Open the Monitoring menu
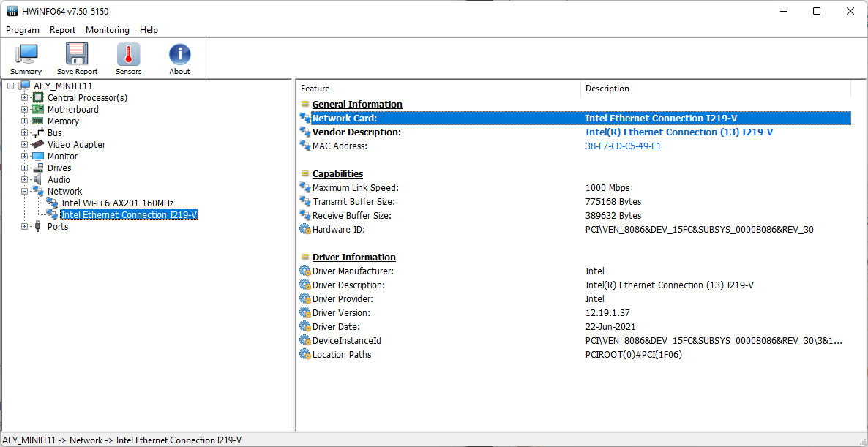The image size is (868, 447). tap(108, 30)
